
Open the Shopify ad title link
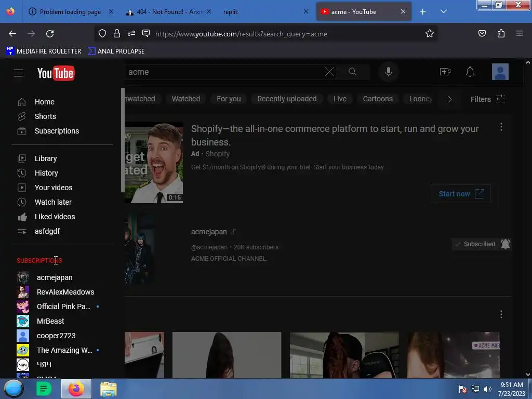(335, 136)
